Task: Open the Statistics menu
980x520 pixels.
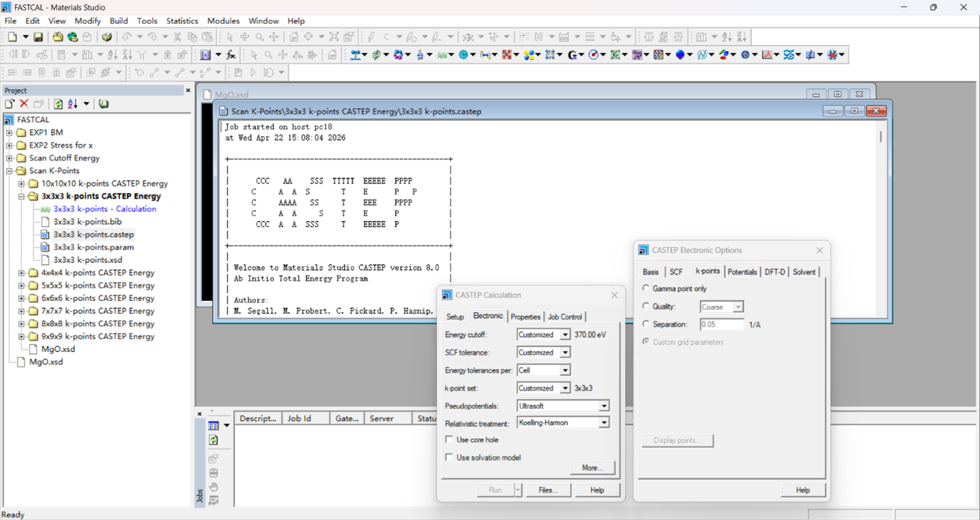Action: (182, 21)
